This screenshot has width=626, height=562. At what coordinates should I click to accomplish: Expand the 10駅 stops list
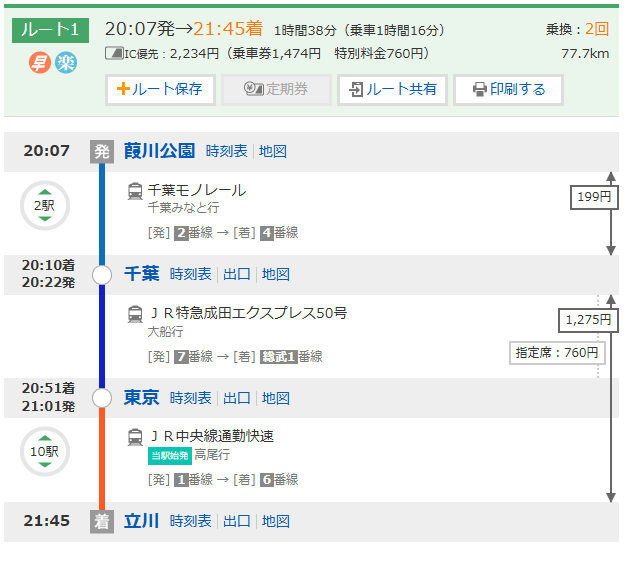(45, 451)
